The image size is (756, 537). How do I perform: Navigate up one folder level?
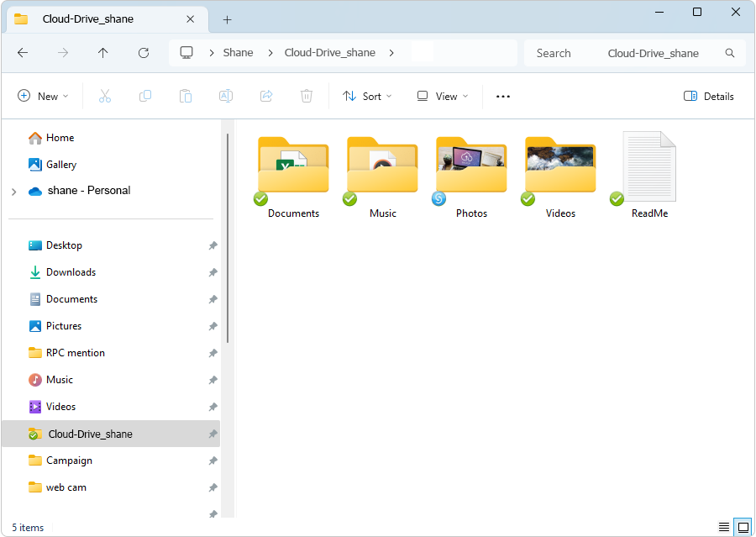(102, 53)
